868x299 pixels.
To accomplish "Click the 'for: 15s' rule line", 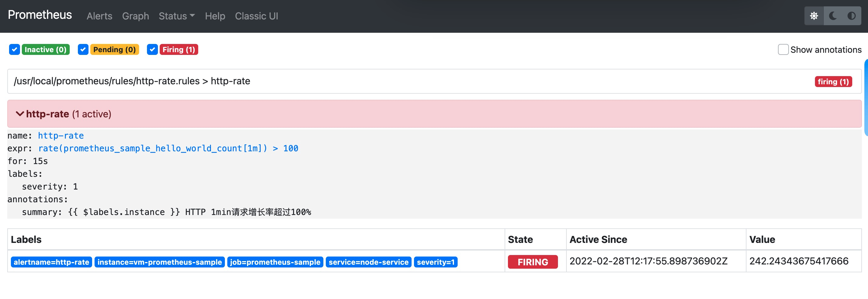I will tap(28, 161).
